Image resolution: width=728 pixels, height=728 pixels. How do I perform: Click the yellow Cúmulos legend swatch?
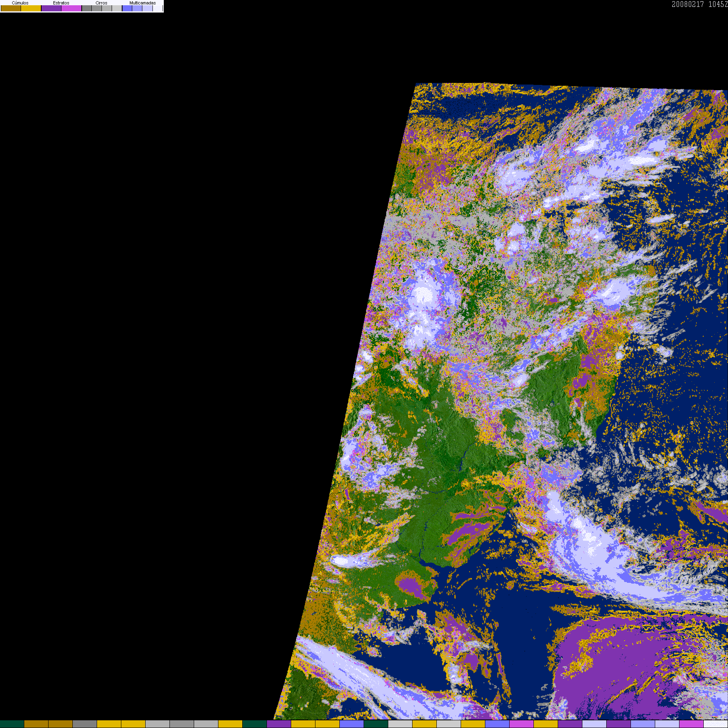click(31, 8)
